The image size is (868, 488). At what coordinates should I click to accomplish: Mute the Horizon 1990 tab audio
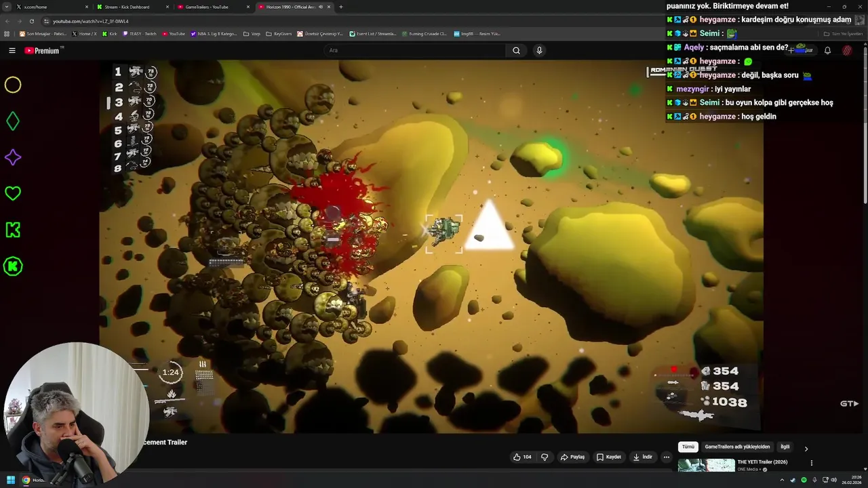[x=321, y=7]
